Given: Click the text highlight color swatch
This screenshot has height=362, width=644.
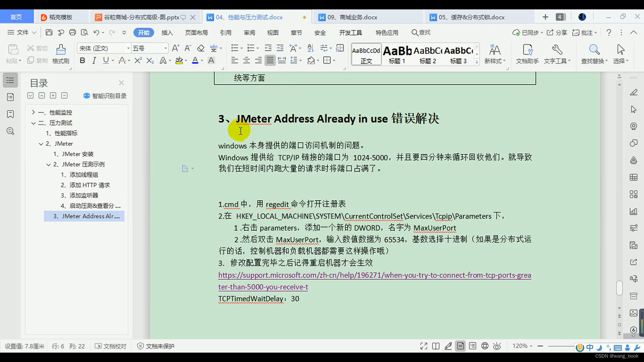Looking at the screenshot, I should click(x=179, y=60).
